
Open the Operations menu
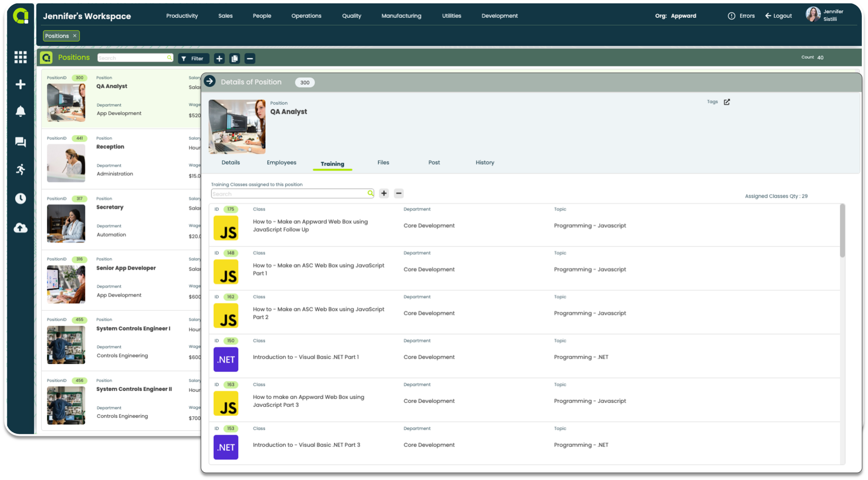307,16
